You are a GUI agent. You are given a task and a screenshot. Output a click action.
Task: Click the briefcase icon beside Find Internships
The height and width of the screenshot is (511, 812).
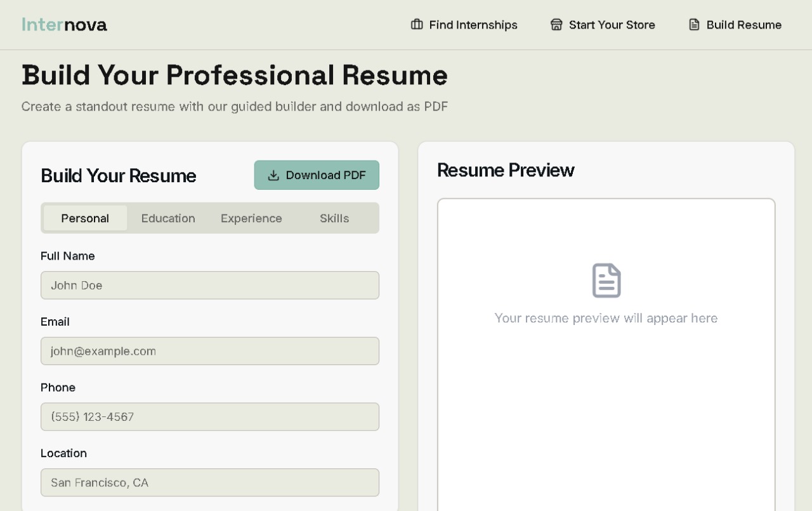[x=417, y=25]
